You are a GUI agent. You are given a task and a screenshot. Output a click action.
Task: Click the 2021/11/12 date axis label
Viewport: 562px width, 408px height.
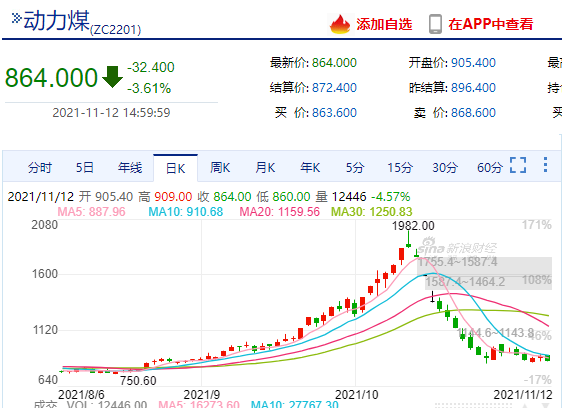[523, 395]
